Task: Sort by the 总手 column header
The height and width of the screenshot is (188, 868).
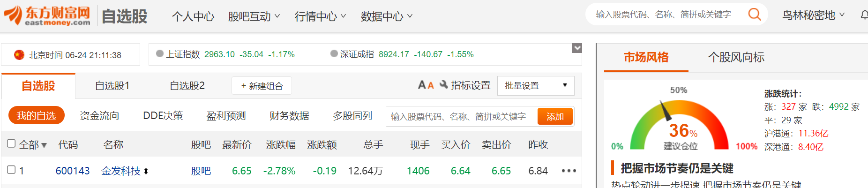Action: [x=373, y=145]
